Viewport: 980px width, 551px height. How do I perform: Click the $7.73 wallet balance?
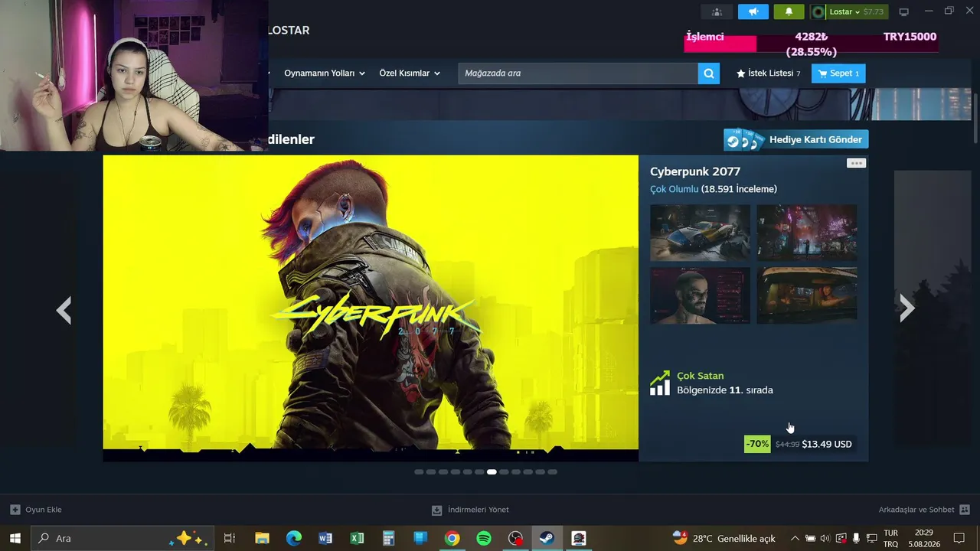point(874,12)
